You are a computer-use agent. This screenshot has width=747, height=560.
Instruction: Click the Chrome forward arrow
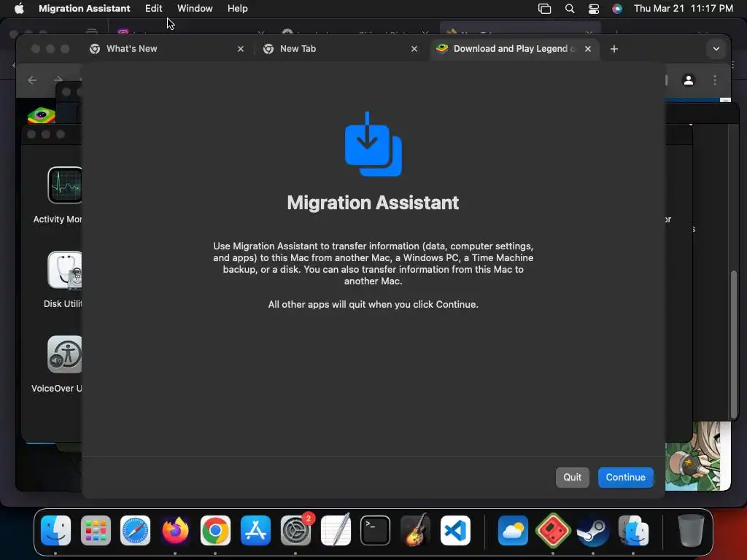[x=58, y=80]
